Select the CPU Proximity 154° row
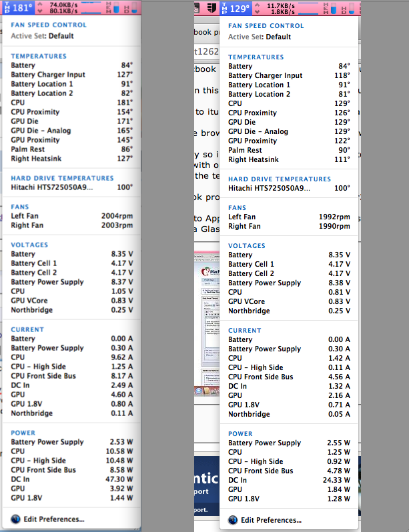The height and width of the screenshot is (532, 409). click(71, 112)
